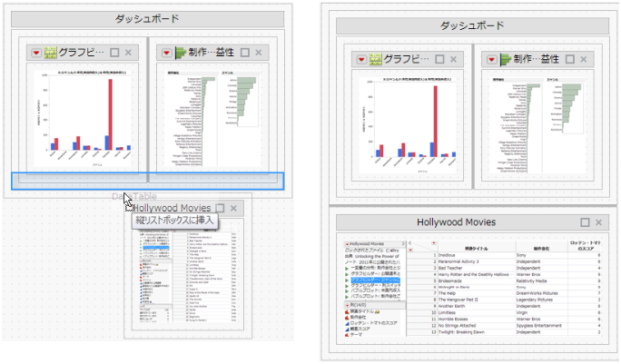Click Graph Builder icon in drag-preview dashboard
Viewport: 621px width, 364px height.
50,53
